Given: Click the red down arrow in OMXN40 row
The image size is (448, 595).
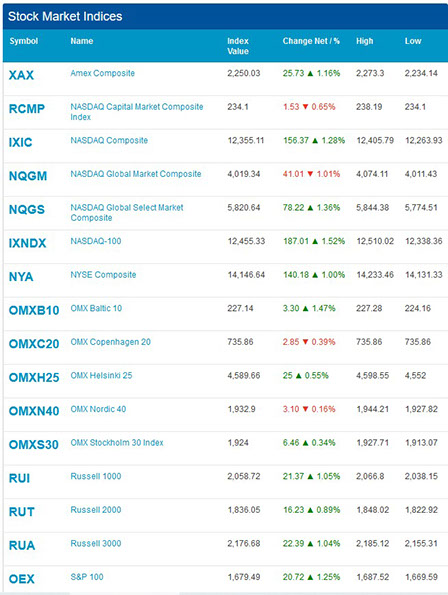Looking at the screenshot, I should tap(305, 409).
